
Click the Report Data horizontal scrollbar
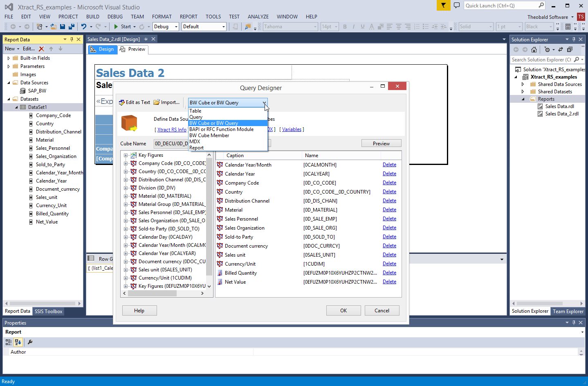tap(42, 303)
